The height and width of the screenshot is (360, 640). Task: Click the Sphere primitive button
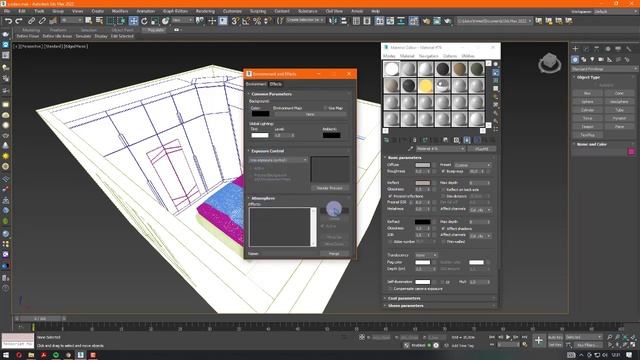tap(587, 102)
